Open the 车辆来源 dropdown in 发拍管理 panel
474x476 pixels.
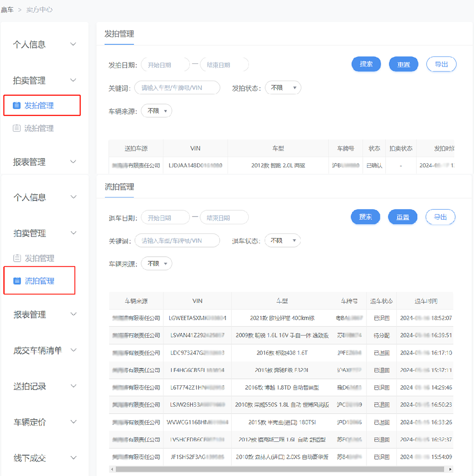[156, 110]
